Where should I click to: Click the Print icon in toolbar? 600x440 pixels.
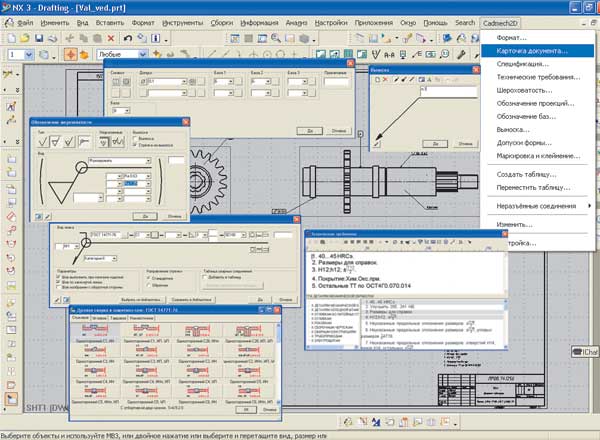point(52,38)
